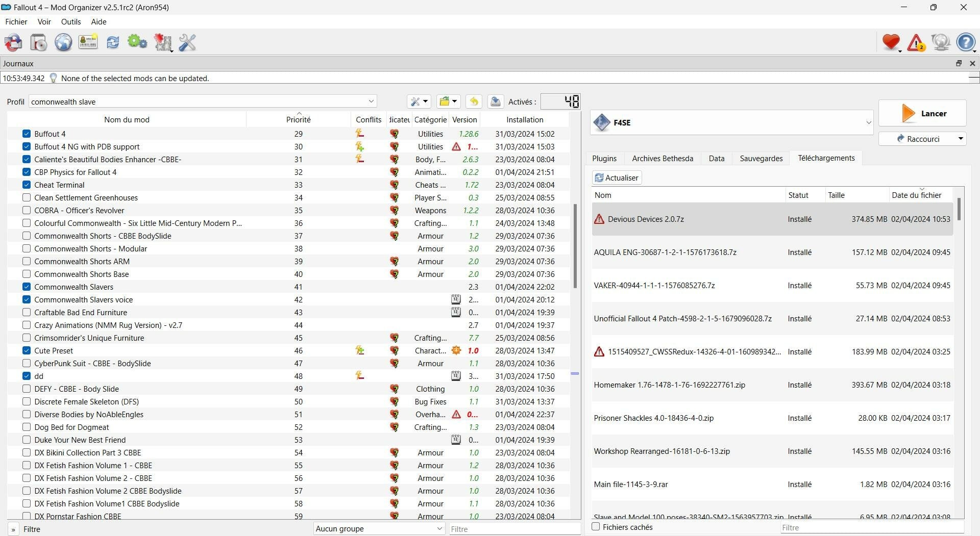Viewport: 980px width, 536px height.
Task: Sort downloads by Date du fichier
Action: tap(921, 195)
